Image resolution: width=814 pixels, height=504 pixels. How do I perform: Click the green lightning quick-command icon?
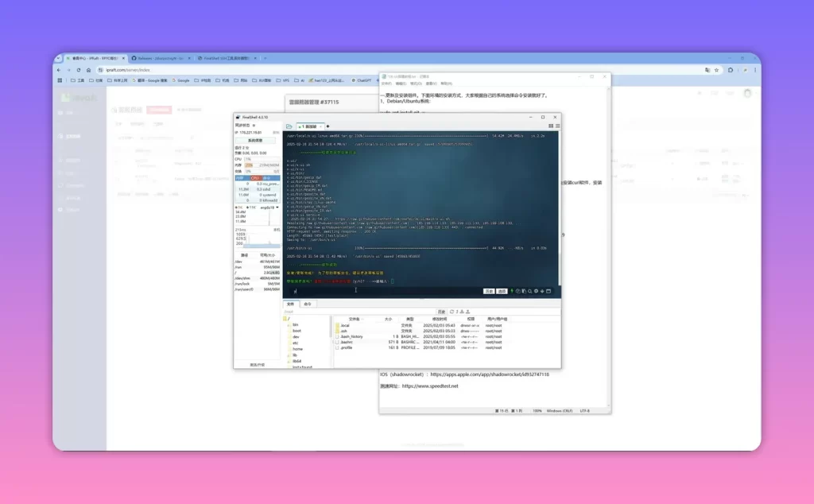(512, 291)
